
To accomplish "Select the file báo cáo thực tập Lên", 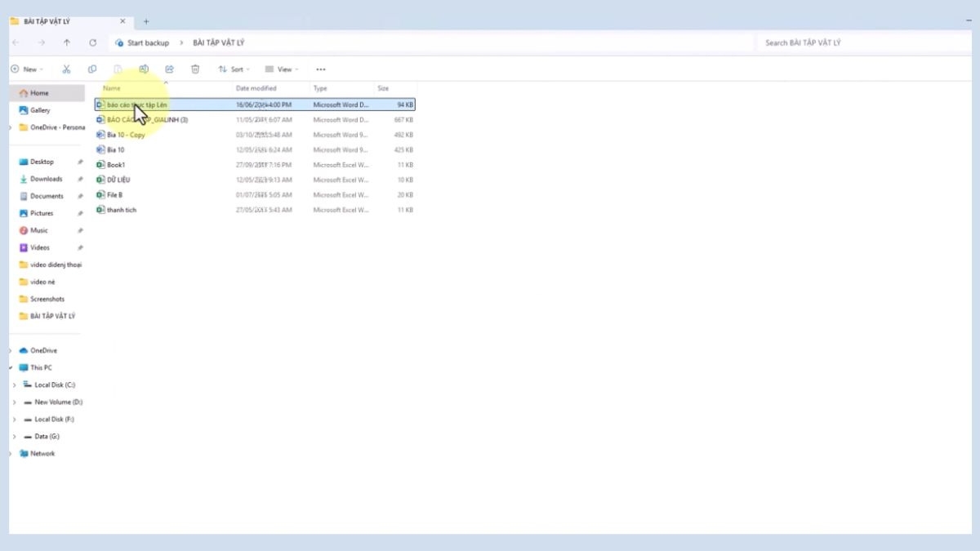I will 255,104.
